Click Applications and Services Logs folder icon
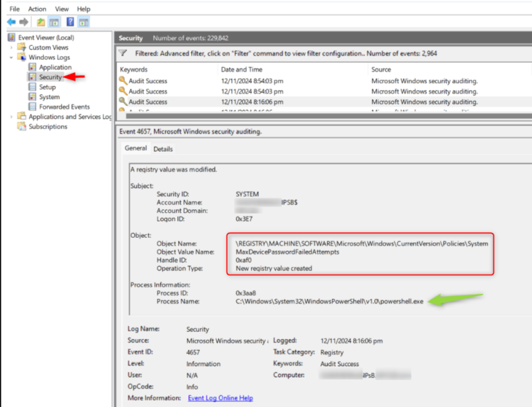 click(x=21, y=116)
